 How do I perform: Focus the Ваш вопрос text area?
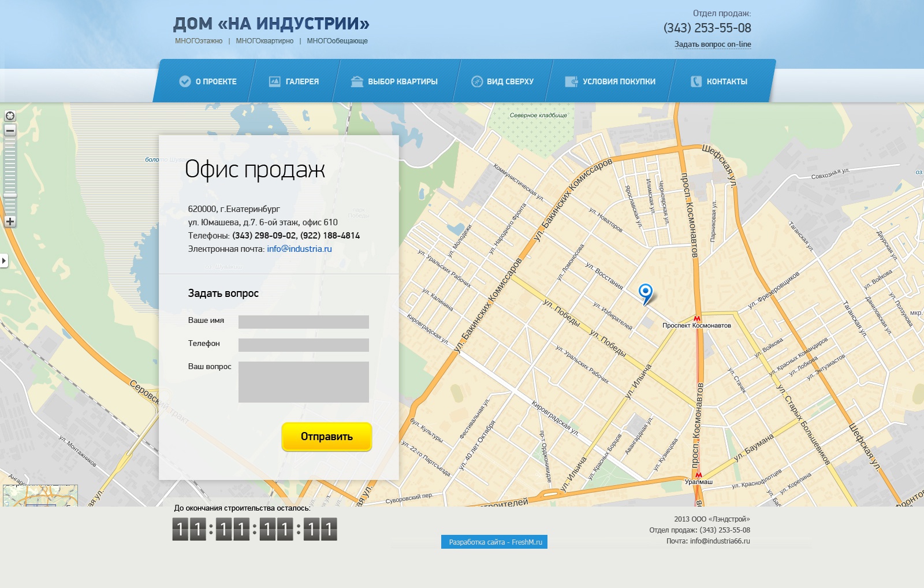pyautogui.click(x=304, y=382)
